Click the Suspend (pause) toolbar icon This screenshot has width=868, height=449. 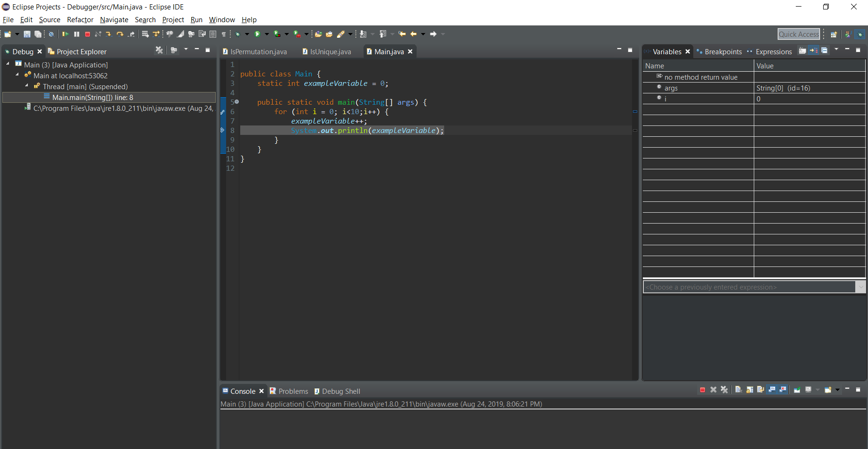pos(76,34)
